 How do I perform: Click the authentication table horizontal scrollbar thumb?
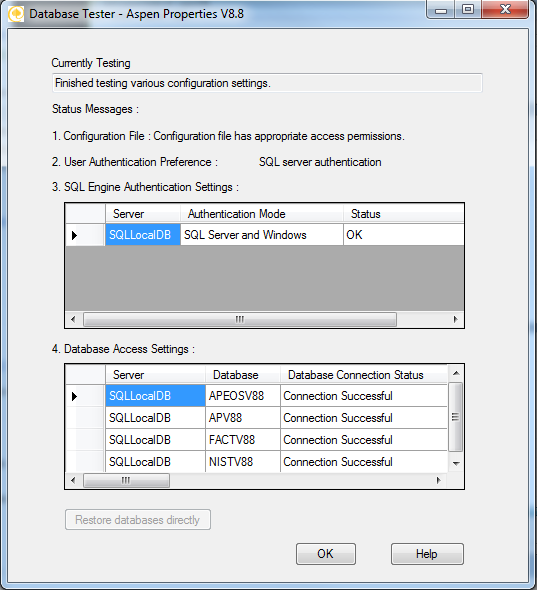(x=240, y=319)
